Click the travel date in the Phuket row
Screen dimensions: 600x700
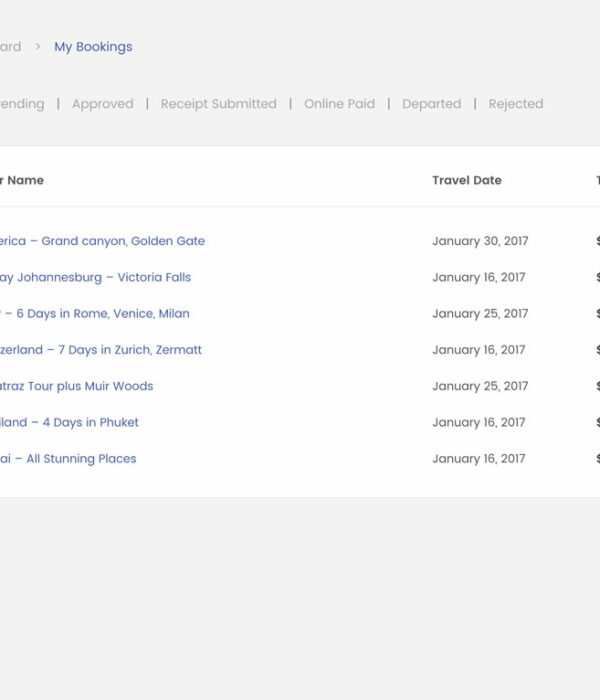478,423
